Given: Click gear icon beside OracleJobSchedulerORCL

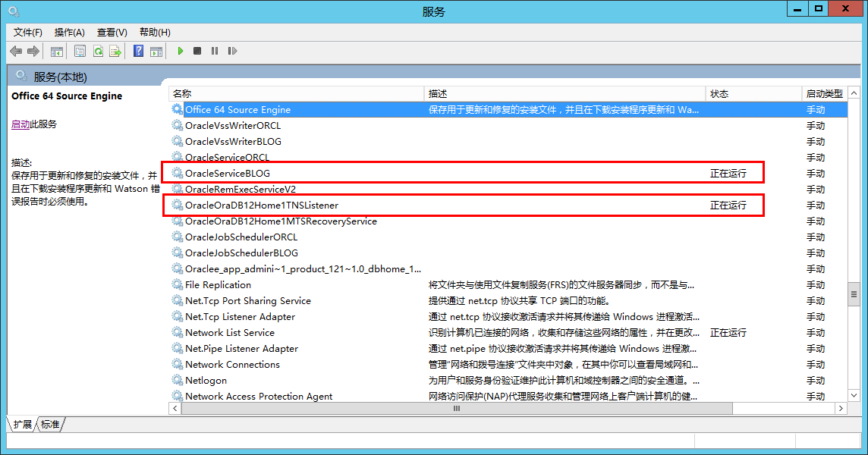Looking at the screenshot, I should (177, 237).
